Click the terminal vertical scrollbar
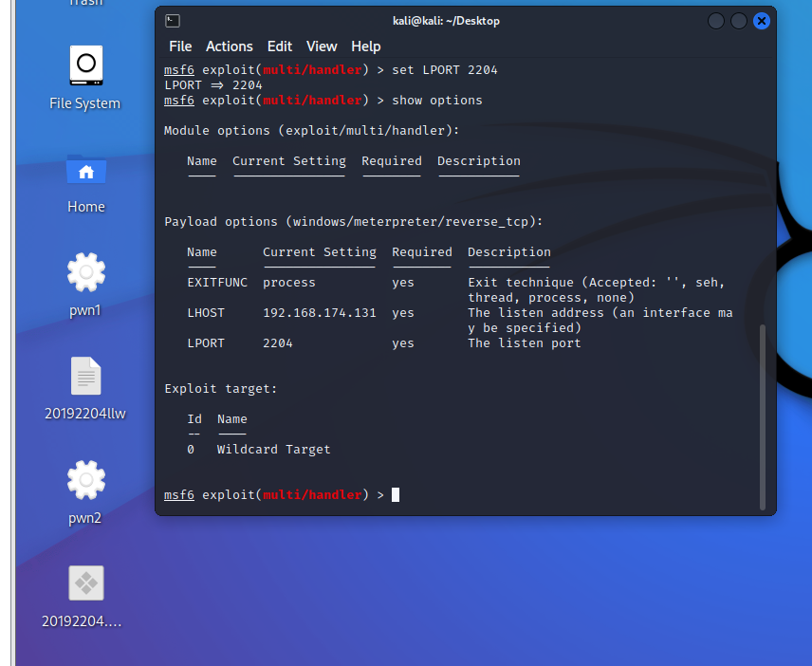The width and height of the screenshot is (812, 666). (763, 416)
